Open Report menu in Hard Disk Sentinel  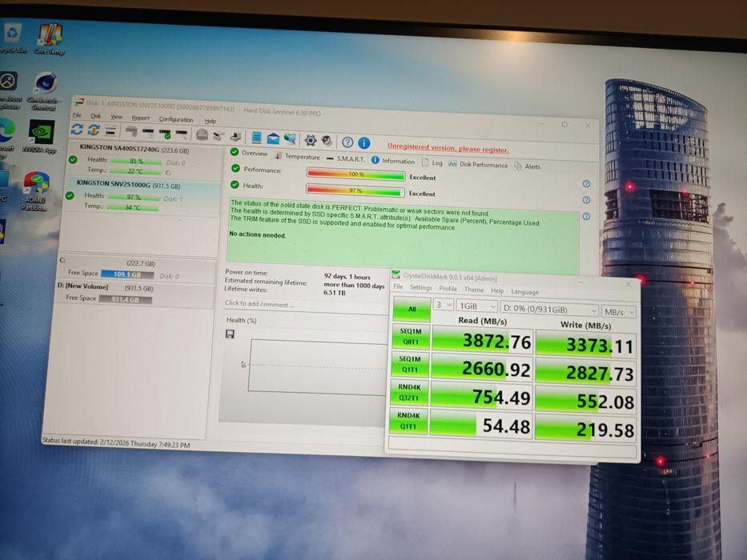coord(141,118)
